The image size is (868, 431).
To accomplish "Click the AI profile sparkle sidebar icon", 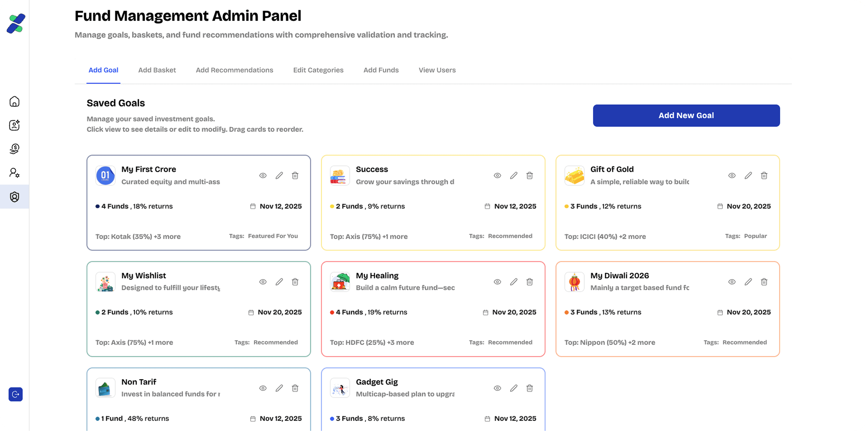I will pos(14,125).
